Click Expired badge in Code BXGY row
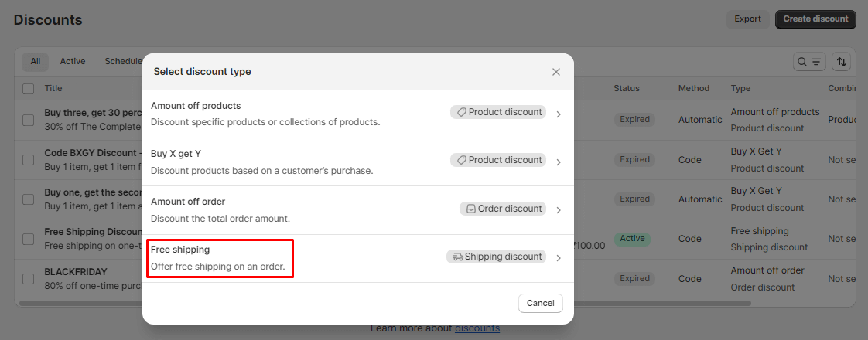Image resolution: width=868 pixels, height=340 pixels. [634, 159]
